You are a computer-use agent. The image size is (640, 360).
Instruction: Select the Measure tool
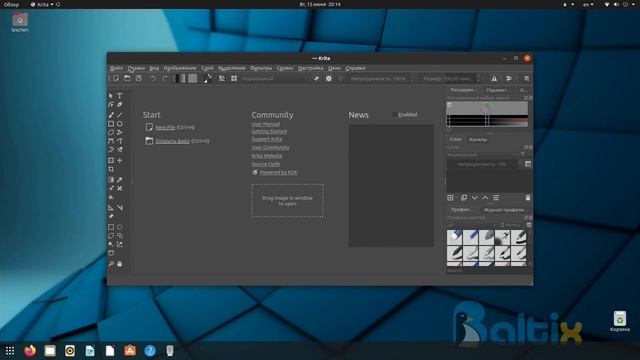point(120,208)
